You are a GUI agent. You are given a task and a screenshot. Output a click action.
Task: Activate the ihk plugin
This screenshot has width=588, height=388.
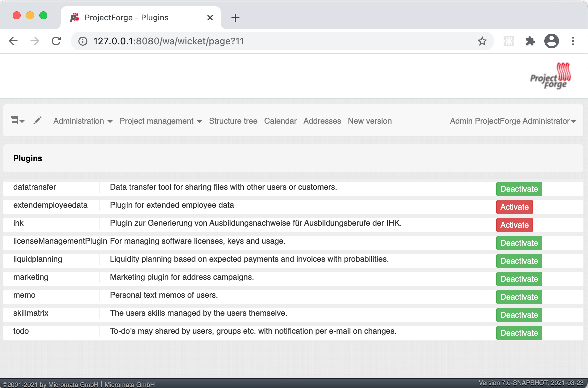pyautogui.click(x=514, y=225)
